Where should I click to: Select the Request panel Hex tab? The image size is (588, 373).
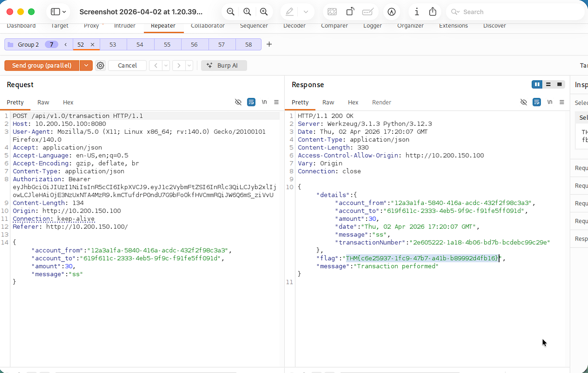click(68, 102)
